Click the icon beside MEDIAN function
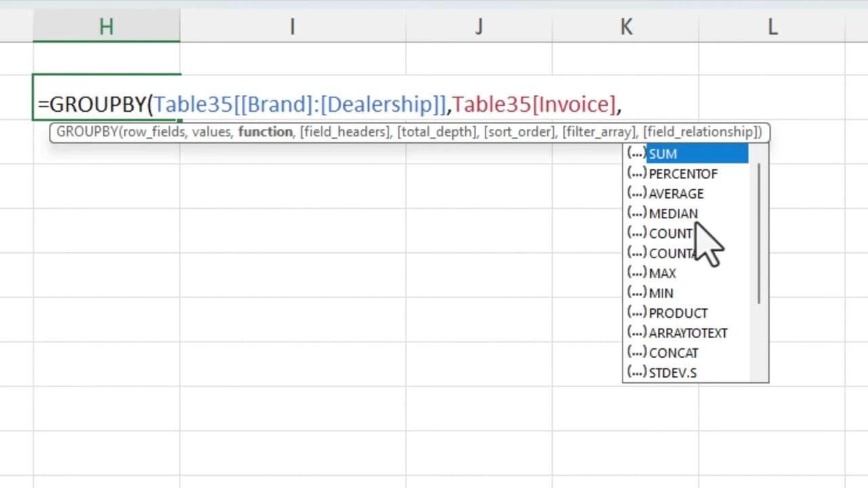Viewport: 868px width, 488px height. tap(636, 213)
